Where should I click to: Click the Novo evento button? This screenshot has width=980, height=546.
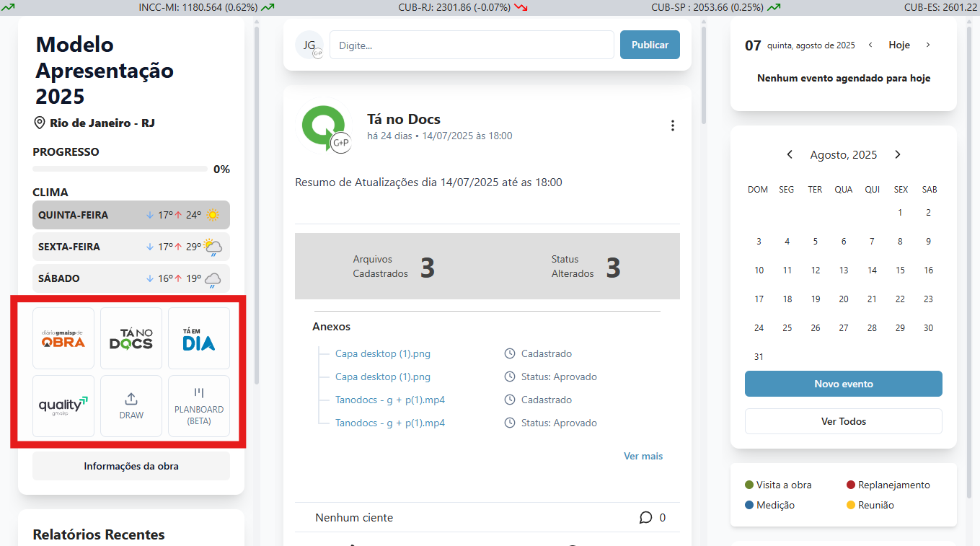coord(843,384)
